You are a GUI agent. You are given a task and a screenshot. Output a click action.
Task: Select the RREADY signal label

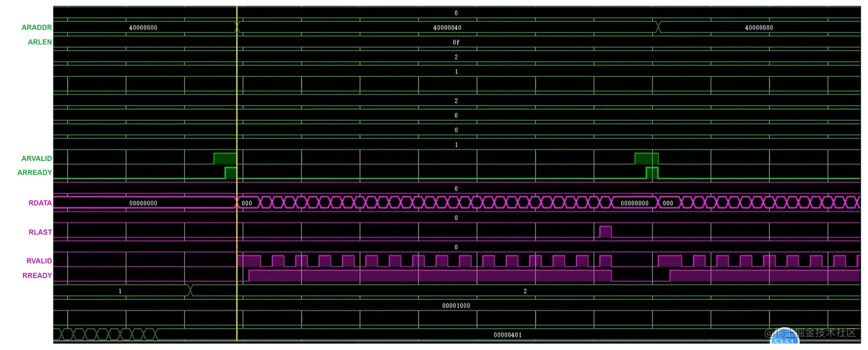click(x=37, y=275)
